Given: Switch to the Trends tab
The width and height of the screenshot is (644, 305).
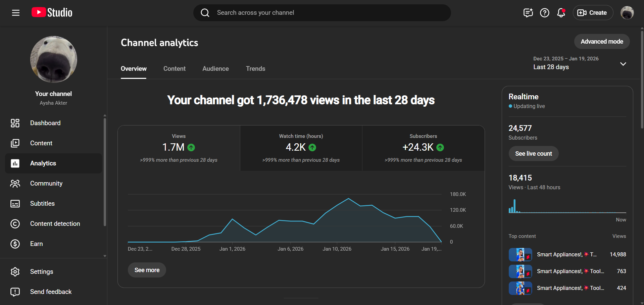Looking at the screenshot, I should [x=255, y=69].
